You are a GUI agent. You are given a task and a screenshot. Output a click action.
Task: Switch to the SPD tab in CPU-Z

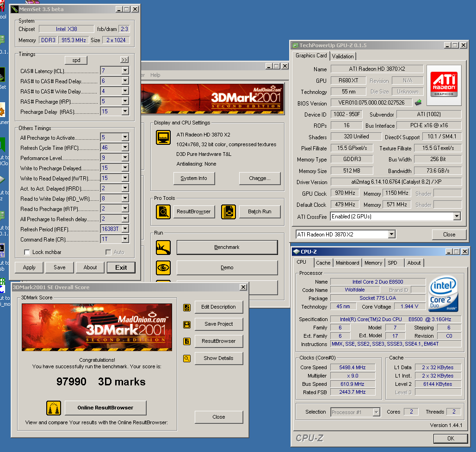(392, 263)
